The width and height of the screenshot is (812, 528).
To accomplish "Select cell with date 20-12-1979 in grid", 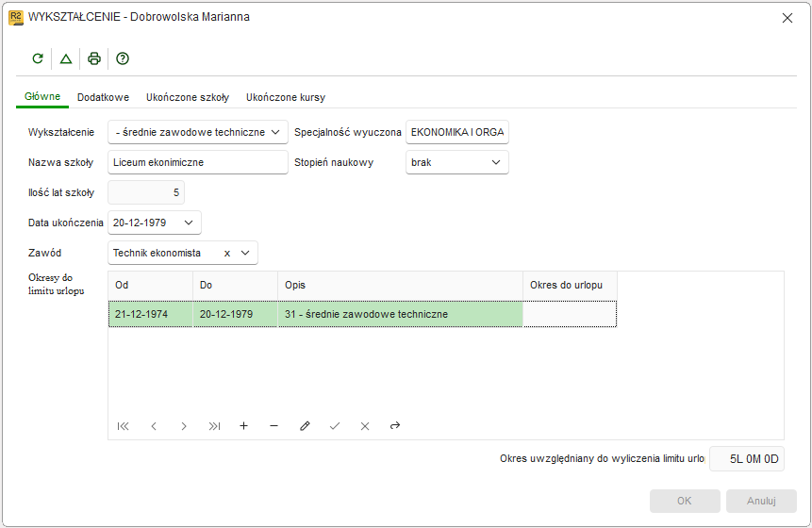I will (235, 314).
